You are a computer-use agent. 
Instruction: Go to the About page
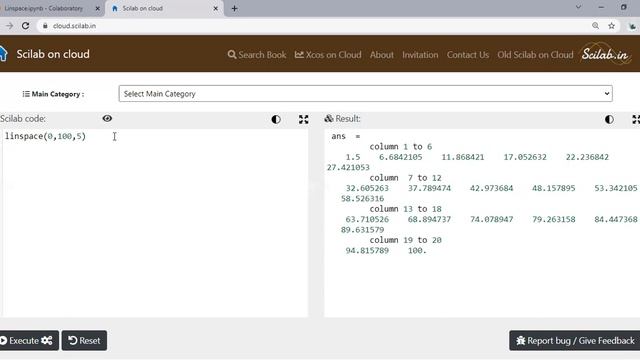(x=382, y=55)
